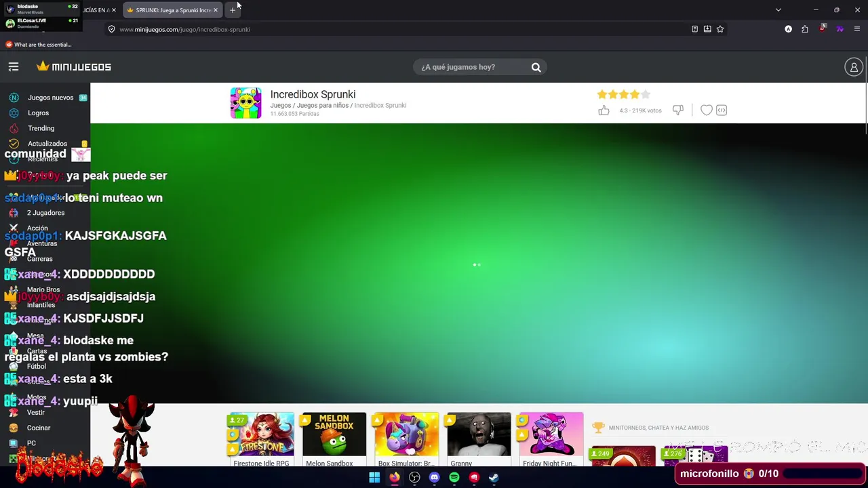The height and width of the screenshot is (488, 868).
Task: Click the embed code icon
Action: (x=722, y=110)
